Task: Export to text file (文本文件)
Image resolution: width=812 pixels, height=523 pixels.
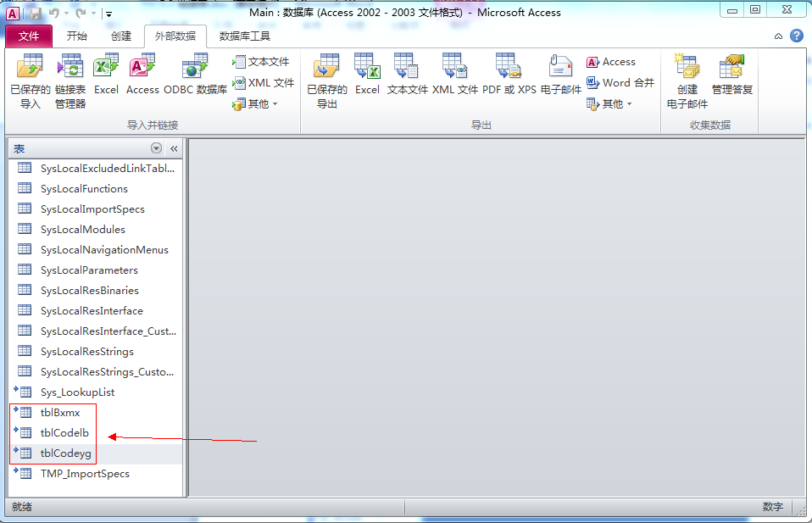Action: [408, 75]
